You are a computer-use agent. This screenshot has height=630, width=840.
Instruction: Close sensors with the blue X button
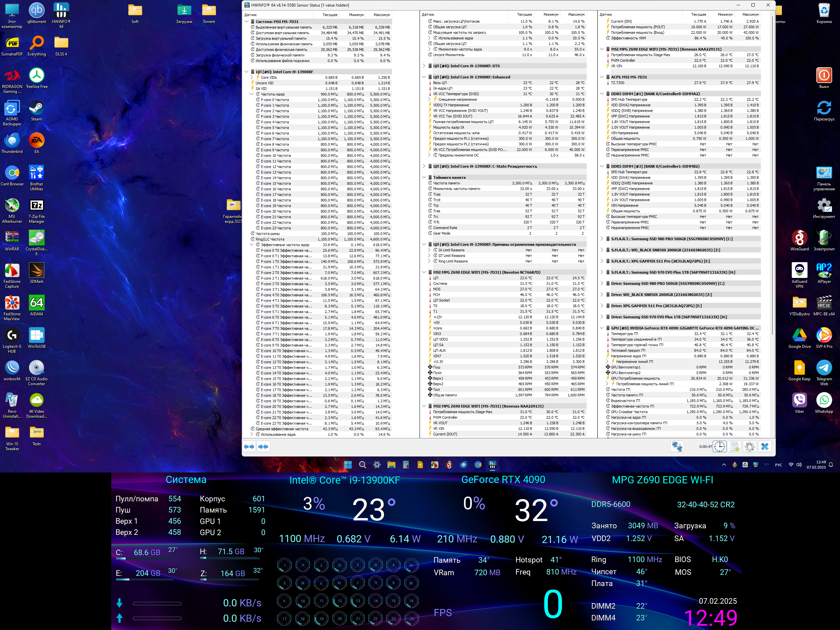pos(765,447)
